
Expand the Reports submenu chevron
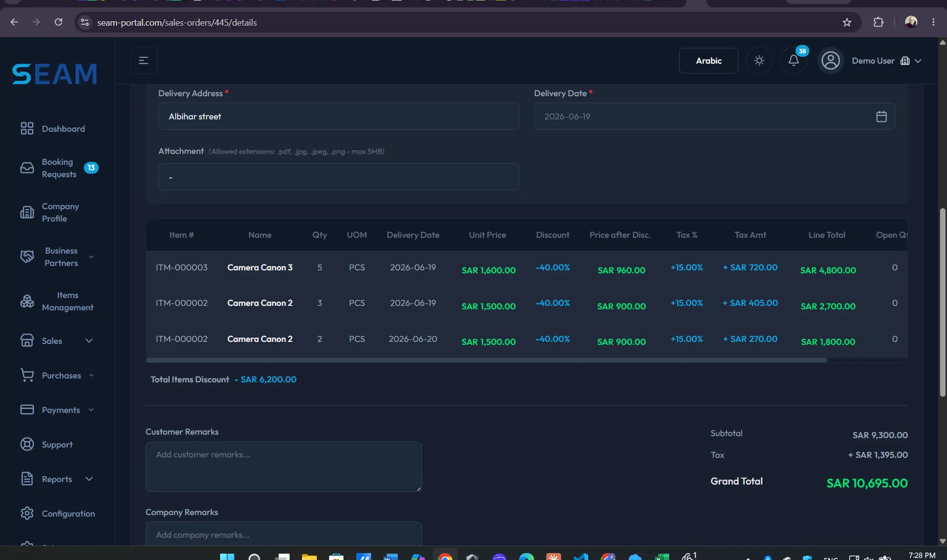[89, 479]
